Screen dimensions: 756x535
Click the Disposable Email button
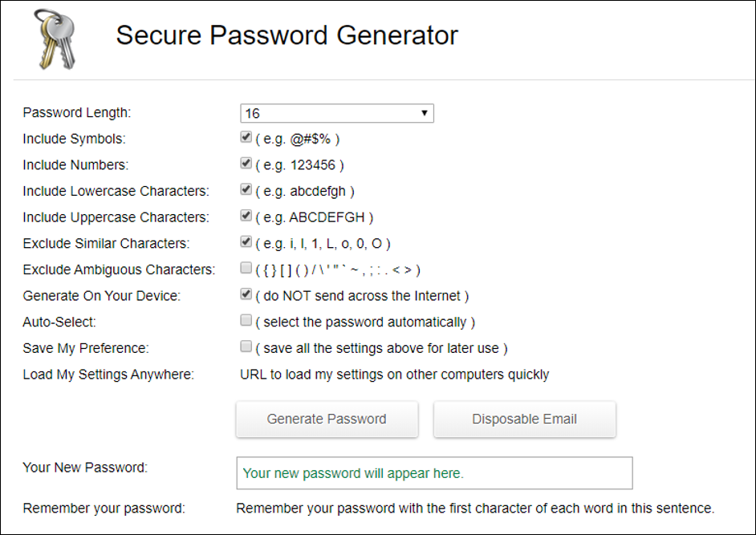pyautogui.click(x=524, y=419)
